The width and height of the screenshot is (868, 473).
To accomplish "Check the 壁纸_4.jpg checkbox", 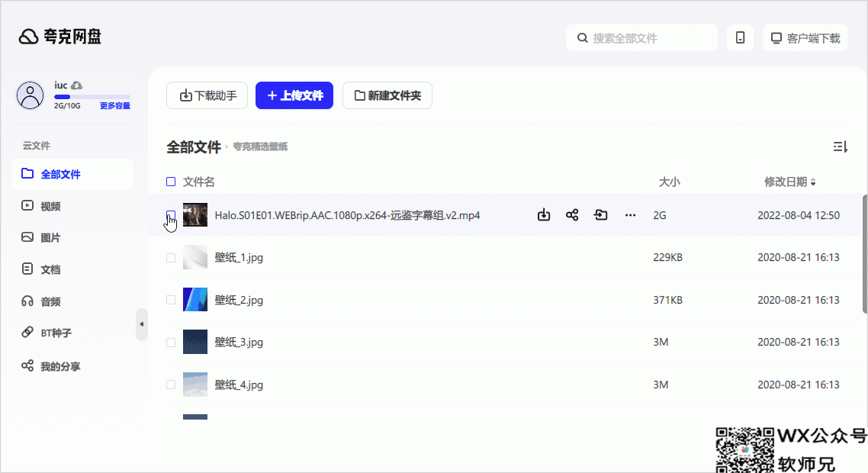I will (x=171, y=385).
